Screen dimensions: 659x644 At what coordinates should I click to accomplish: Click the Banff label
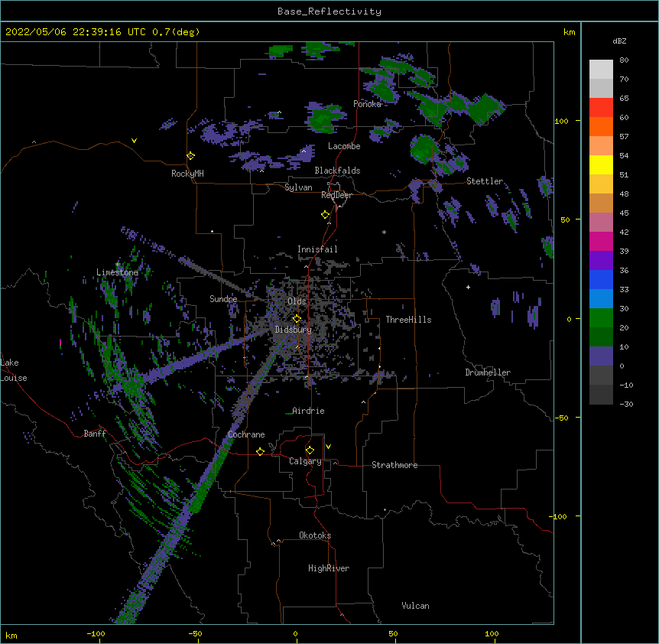(95, 434)
